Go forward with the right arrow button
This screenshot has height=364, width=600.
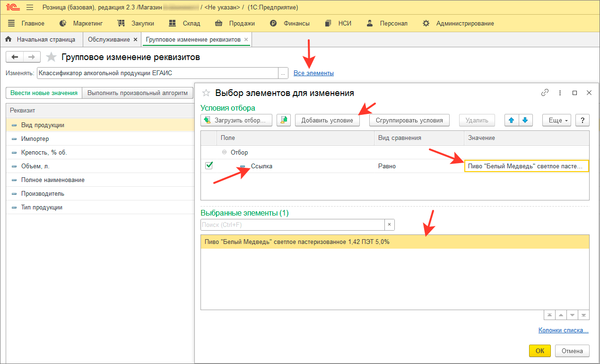pos(32,57)
